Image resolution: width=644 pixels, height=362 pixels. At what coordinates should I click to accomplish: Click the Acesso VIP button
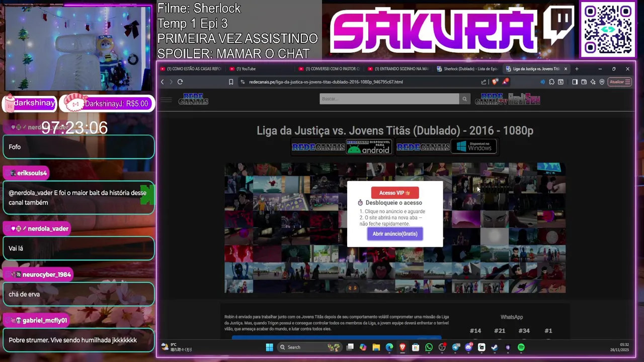[395, 193]
